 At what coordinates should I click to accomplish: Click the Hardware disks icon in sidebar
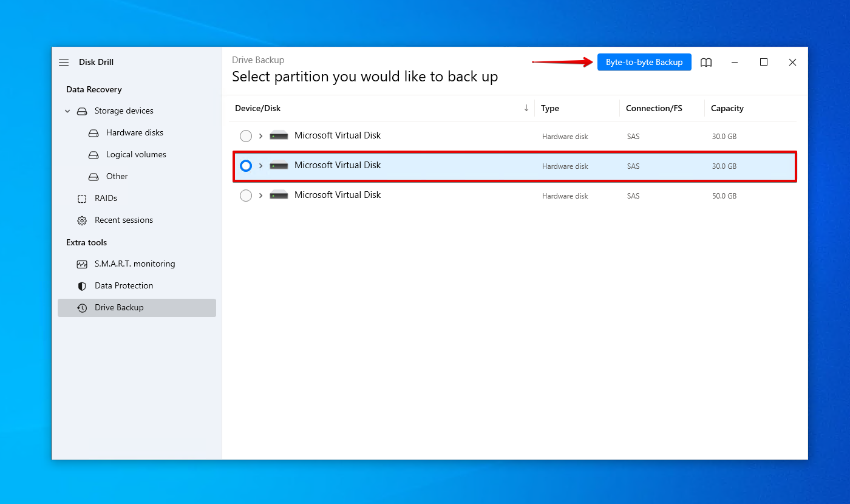(x=93, y=133)
